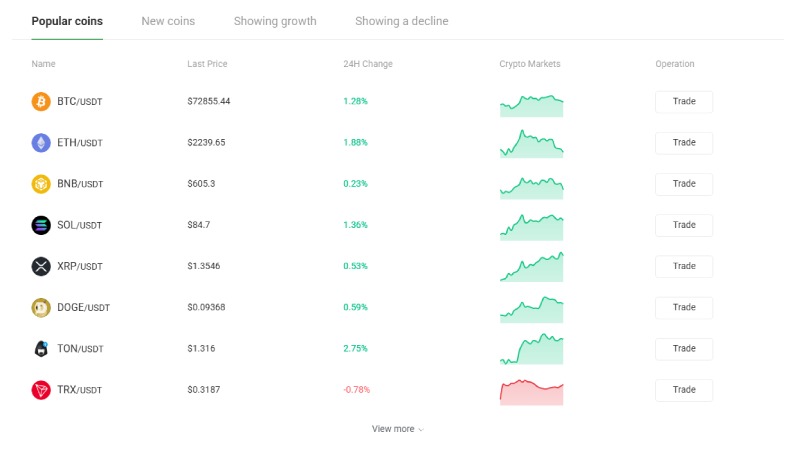Viewport: 800px width, 450px height.
Task: Select the Showing a decline tab
Action: click(x=401, y=21)
